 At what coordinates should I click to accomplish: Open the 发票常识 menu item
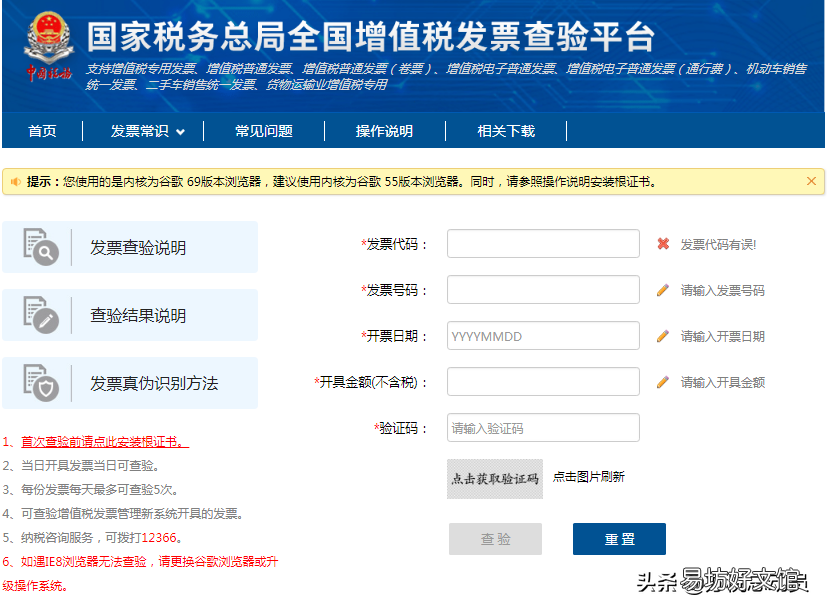(x=140, y=131)
